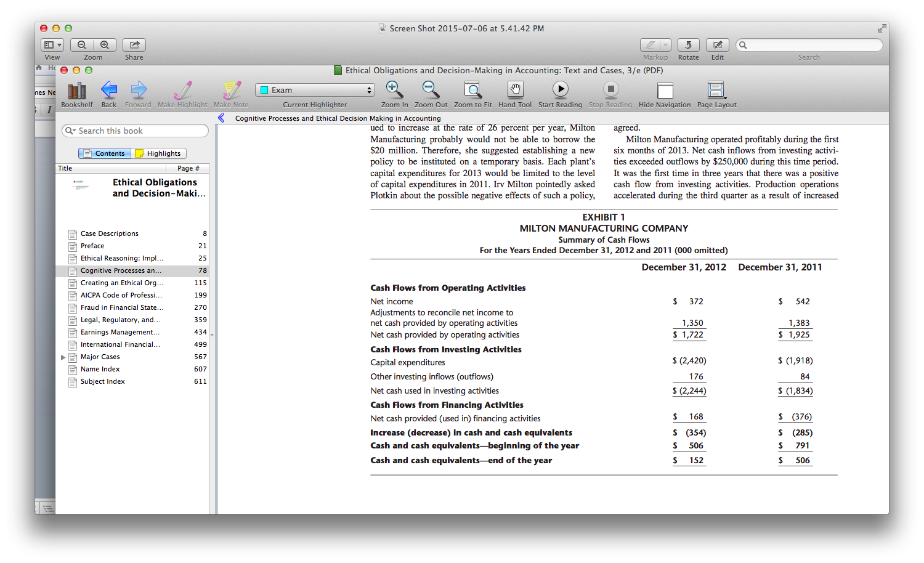Screen dimensions: 924x563
Task: Open the View dropdown in Preview toolbar
Action: point(52,45)
